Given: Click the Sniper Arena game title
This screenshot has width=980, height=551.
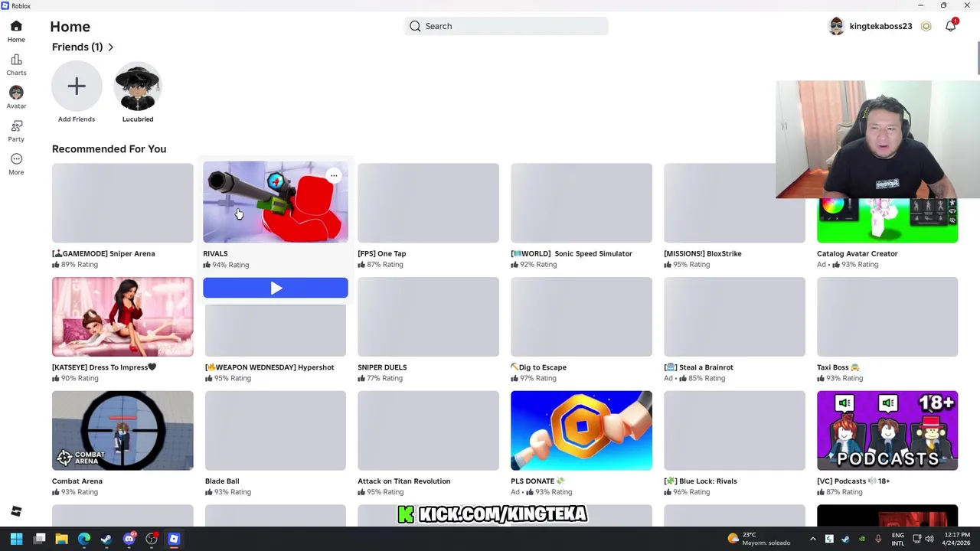Looking at the screenshot, I should pyautogui.click(x=103, y=253).
